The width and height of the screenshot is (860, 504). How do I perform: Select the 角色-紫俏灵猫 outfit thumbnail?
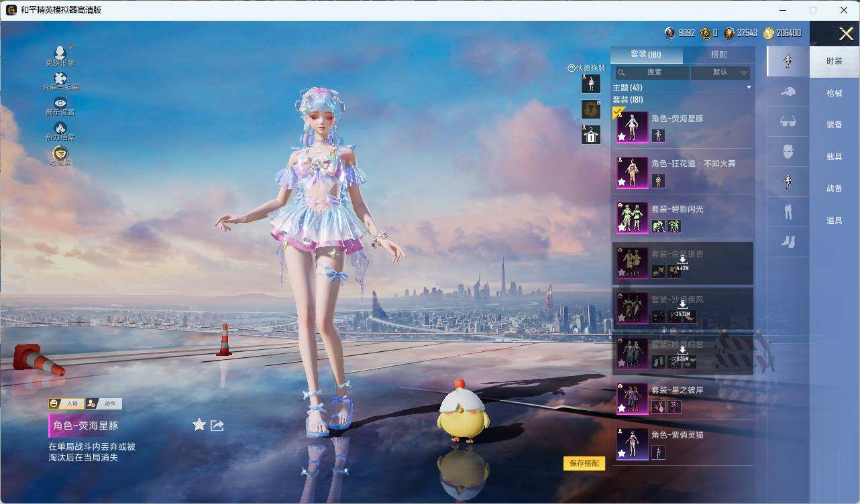tap(632, 444)
